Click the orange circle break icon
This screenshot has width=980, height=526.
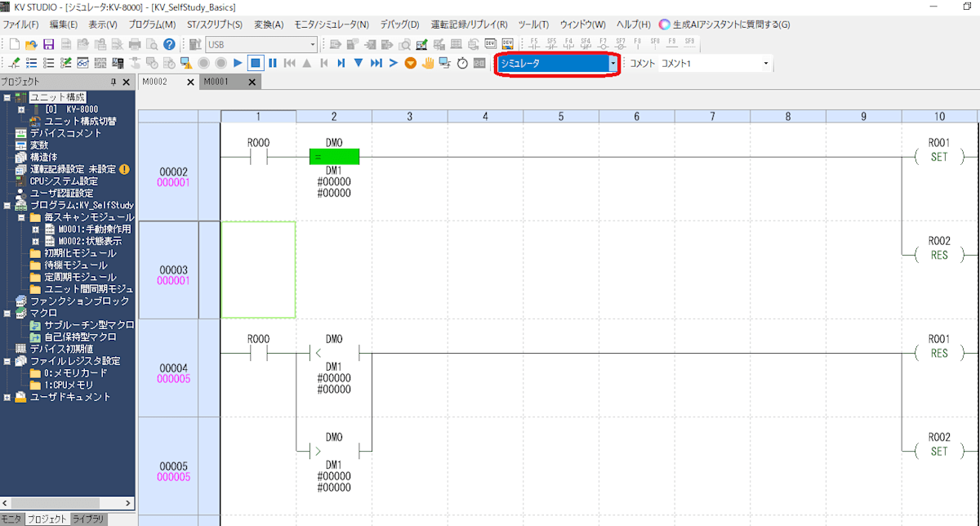coord(411,63)
